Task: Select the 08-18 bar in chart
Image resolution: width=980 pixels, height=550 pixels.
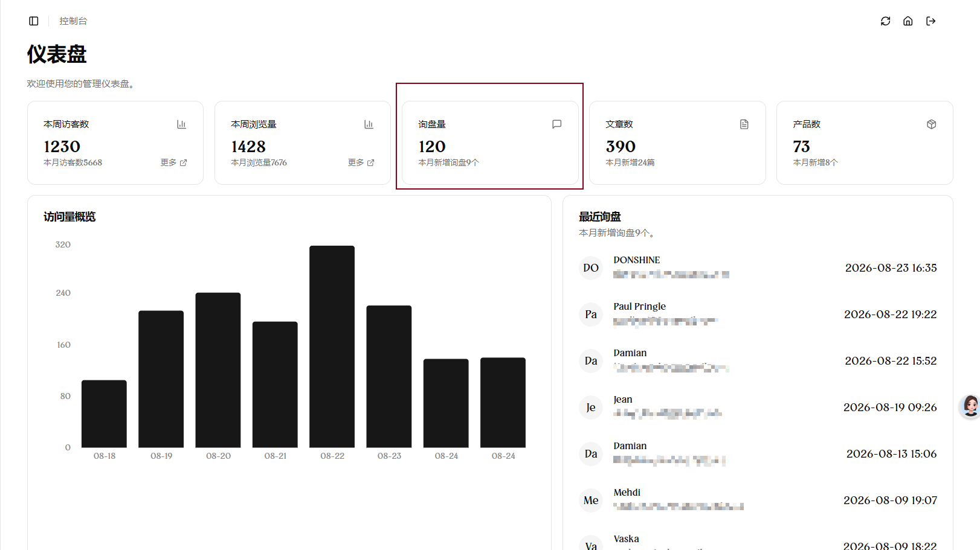Action: [x=104, y=414]
